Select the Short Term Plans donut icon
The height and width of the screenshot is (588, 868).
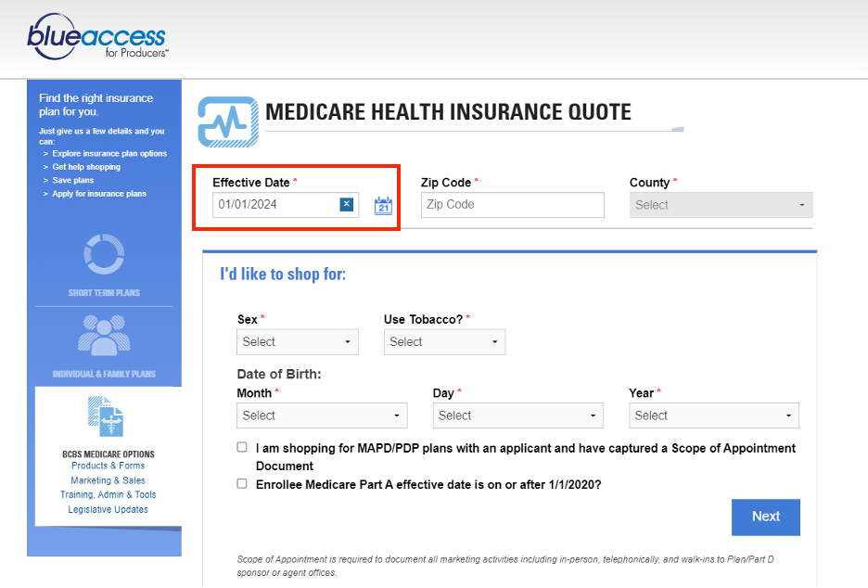click(x=104, y=254)
